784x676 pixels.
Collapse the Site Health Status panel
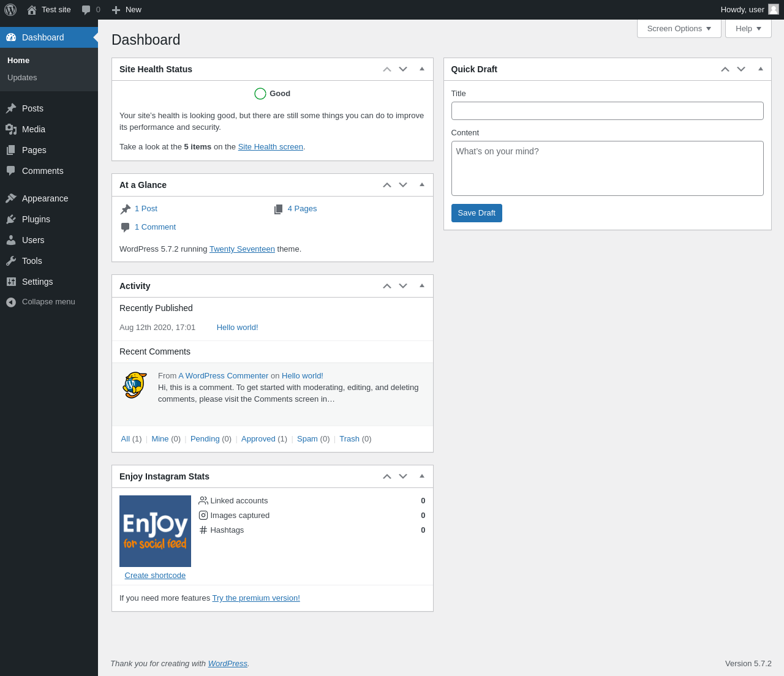422,69
